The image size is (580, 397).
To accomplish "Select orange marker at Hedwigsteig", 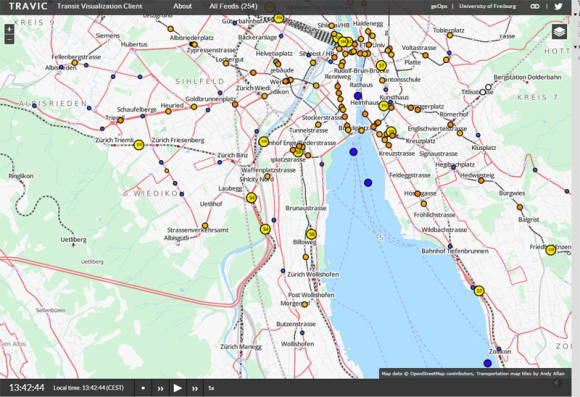I will pyautogui.click(x=481, y=181).
